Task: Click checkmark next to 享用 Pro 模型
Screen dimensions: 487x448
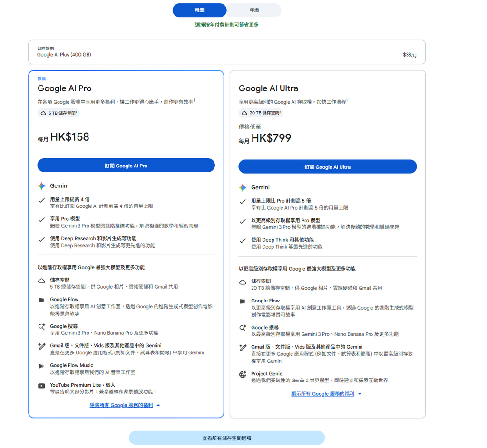Action: tap(41, 220)
